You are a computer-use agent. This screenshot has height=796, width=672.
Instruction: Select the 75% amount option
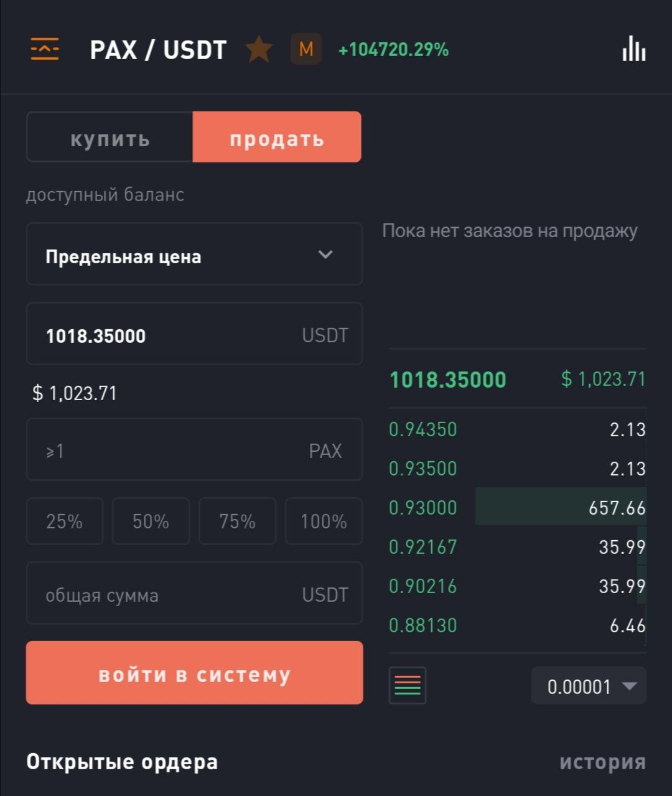click(237, 521)
